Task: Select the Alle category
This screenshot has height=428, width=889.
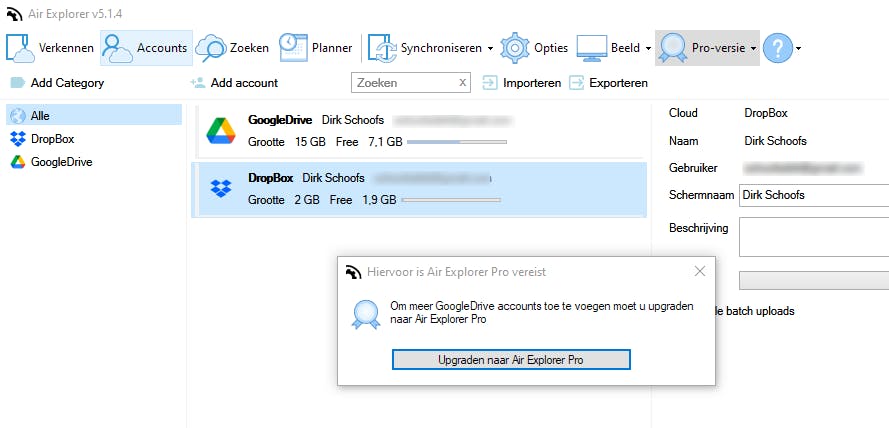Action: pos(39,116)
